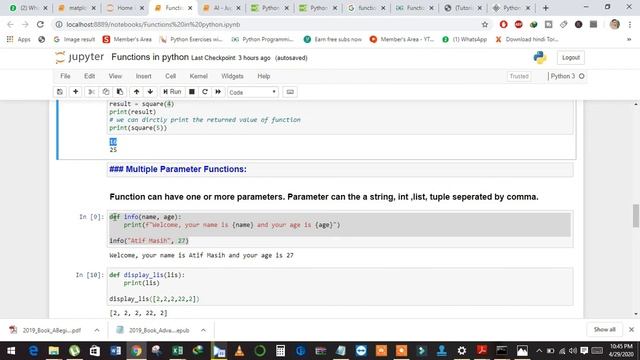Open the Python Exercises bookmark
Image resolution: width=640 pixels, height=360 pixels.
point(191,40)
